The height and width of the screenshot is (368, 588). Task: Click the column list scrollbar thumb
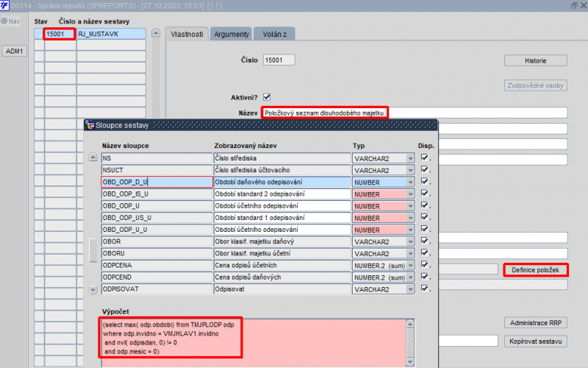93,250
